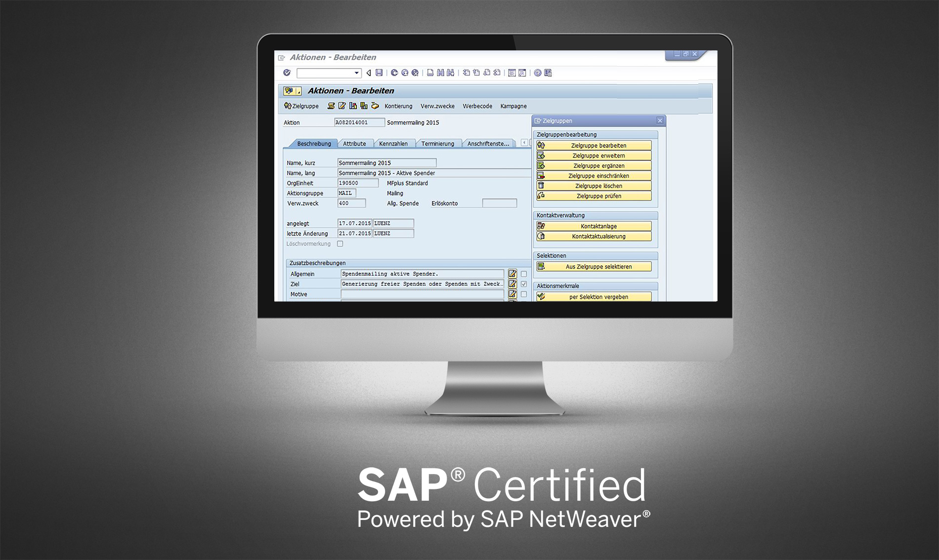This screenshot has width=939, height=560.
Task: Click the pencil edit icon in application toolbar
Action: point(342,106)
